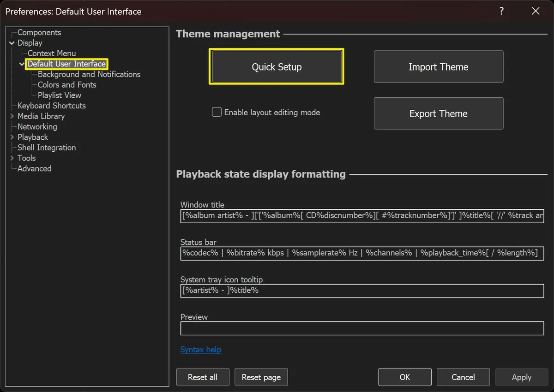Focus the Status bar formatting field
This screenshot has width=554, height=392.
tap(362, 253)
